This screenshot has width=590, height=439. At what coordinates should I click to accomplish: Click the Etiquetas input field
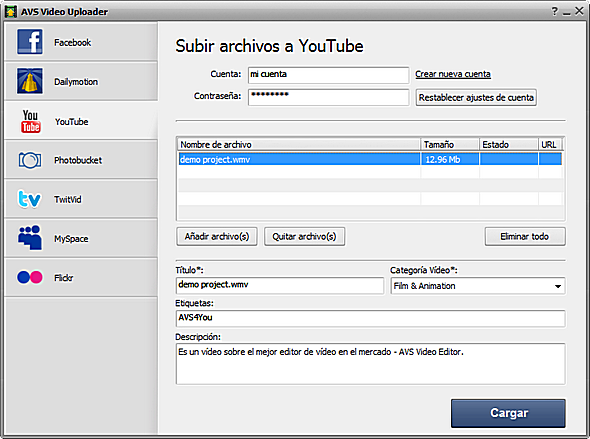(x=370, y=318)
